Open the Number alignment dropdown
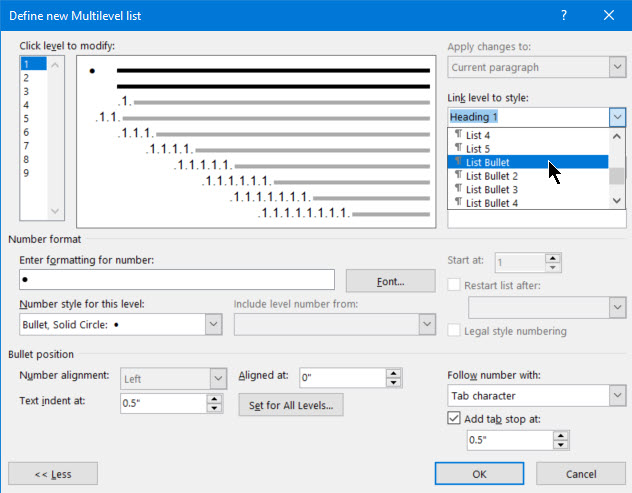This screenshot has width=632, height=493. coord(218,378)
